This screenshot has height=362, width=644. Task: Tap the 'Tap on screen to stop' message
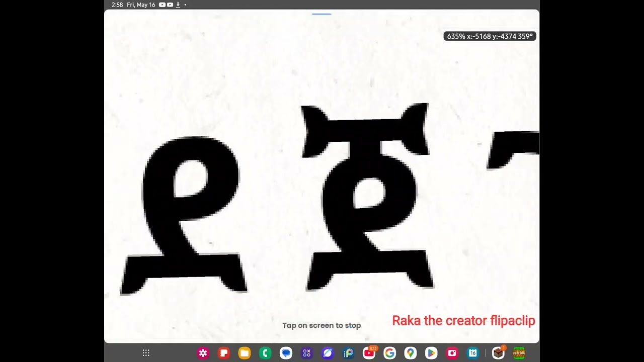coord(321,325)
